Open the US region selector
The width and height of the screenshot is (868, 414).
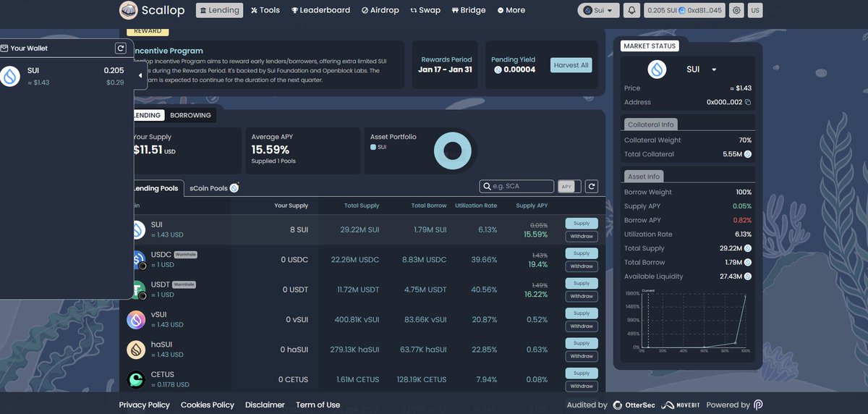pos(755,10)
